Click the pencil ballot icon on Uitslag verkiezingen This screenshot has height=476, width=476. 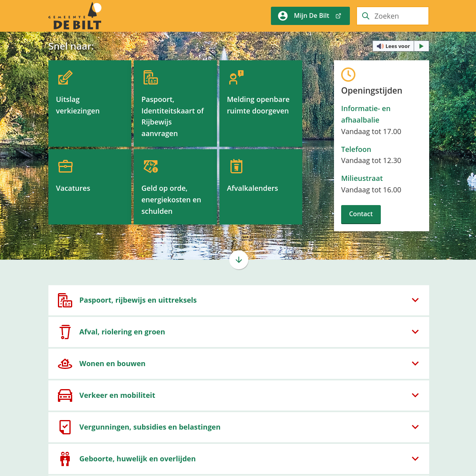[x=65, y=78]
